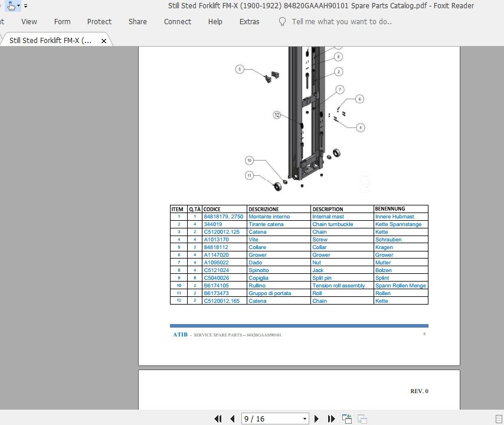Viewport: 504px width, 425px height.
Task: Open the Protect ribbon tab
Action: [99, 21]
